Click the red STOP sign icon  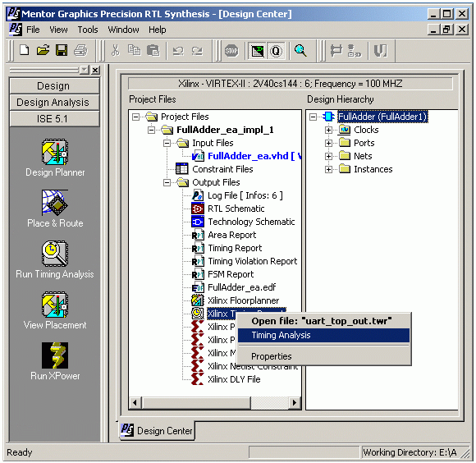(x=231, y=51)
